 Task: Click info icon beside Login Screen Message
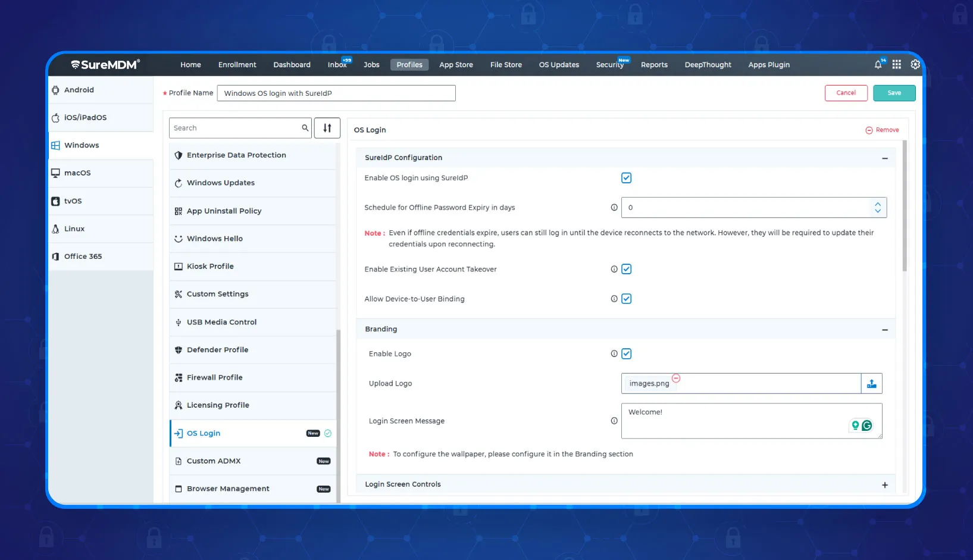click(x=614, y=421)
